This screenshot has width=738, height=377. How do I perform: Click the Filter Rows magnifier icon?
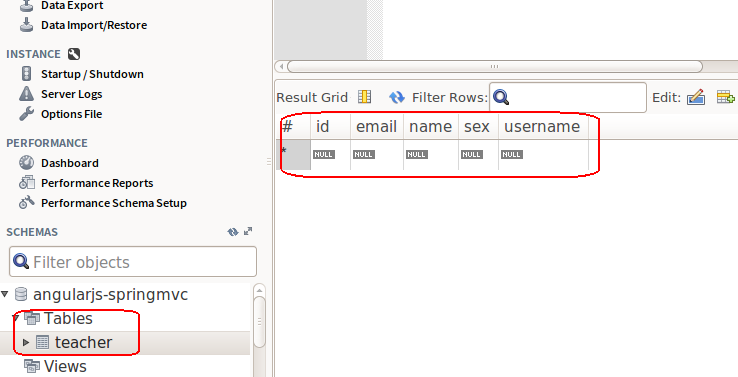coord(501,97)
